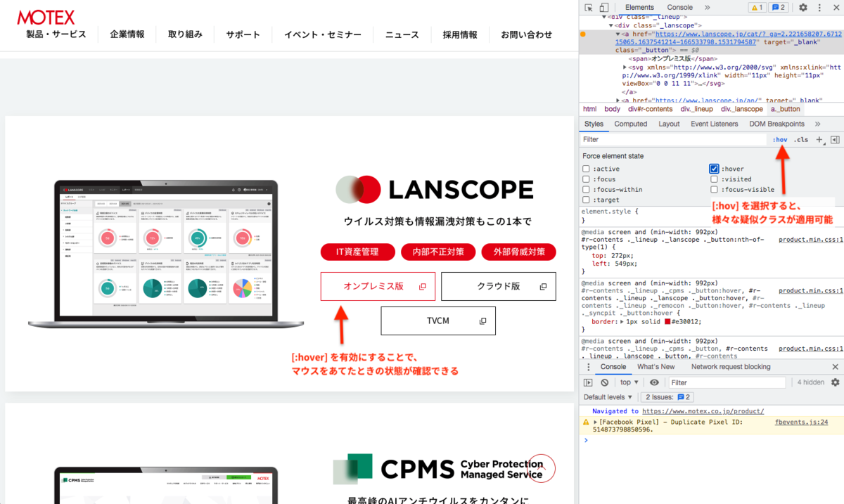Open the お問い合わせ navigation item
The image size is (844, 504).
pos(527,34)
